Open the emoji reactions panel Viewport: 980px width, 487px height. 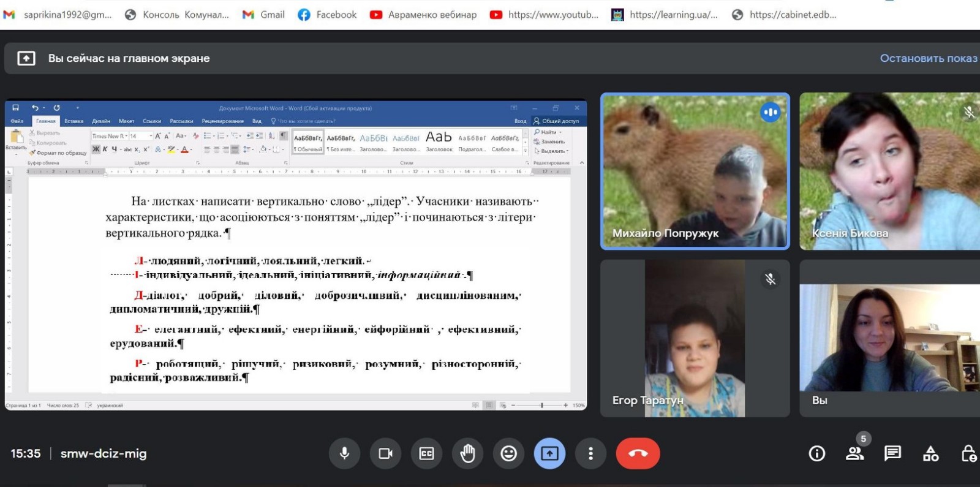pyautogui.click(x=509, y=453)
